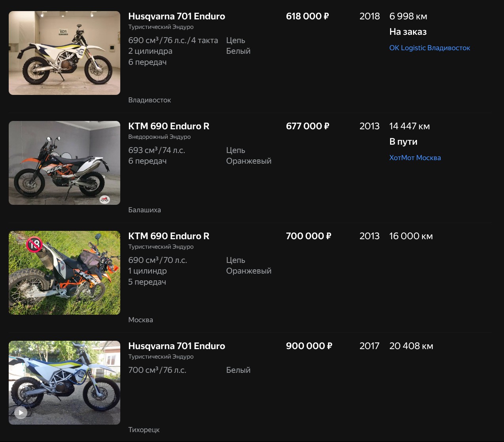Screen dimensions: 504x442
Task: Click the Москва city label under the 700 000 ₽ listing
Action: point(140,320)
